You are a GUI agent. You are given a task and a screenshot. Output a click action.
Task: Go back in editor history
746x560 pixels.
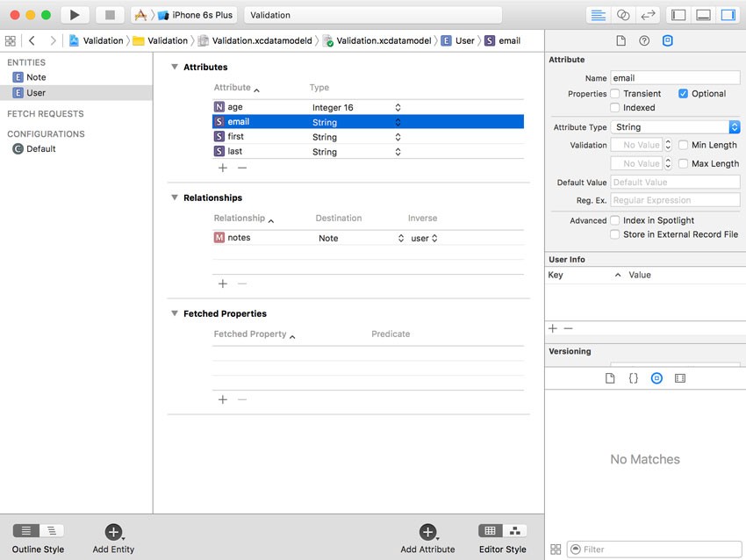[32, 41]
